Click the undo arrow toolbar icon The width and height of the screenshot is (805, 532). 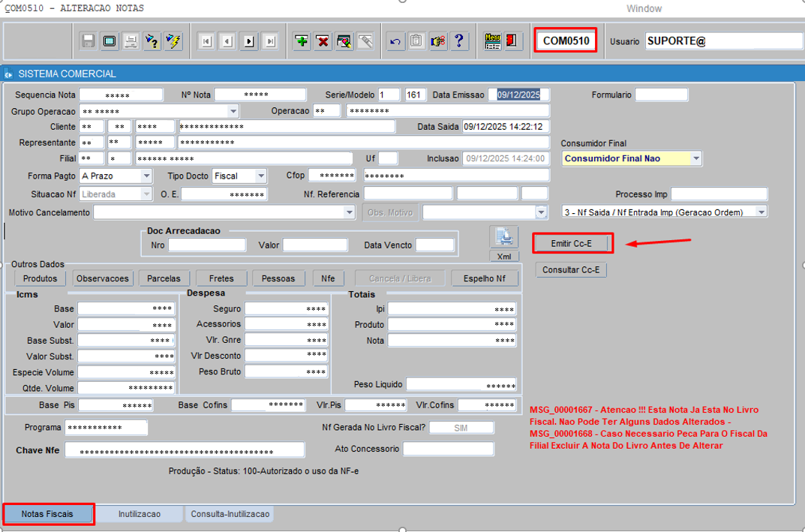coord(395,41)
